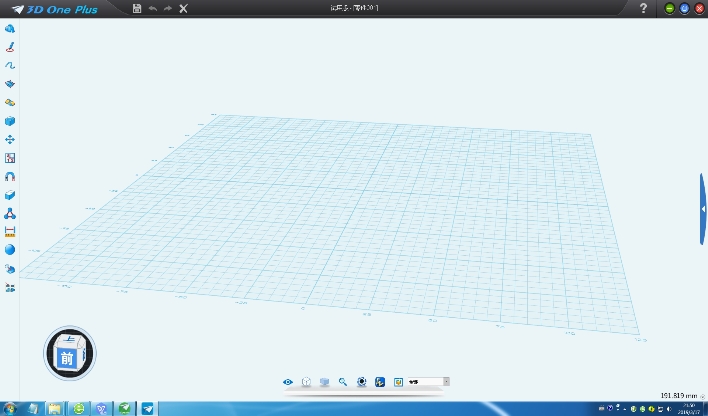Viewport: 708px width, 416px height.
Task: Click the redo arrow in title bar
Action: tap(167, 8)
